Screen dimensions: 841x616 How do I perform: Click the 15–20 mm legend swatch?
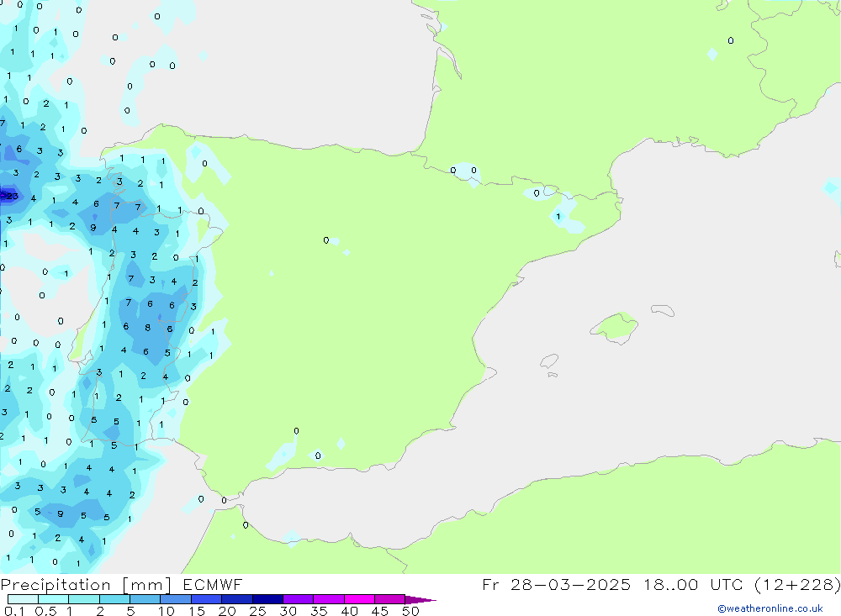click(207, 599)
